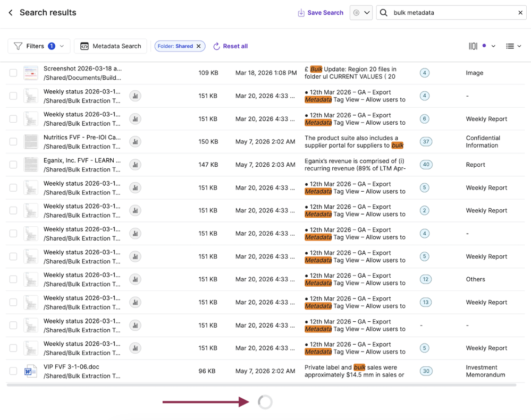Expand the list view mode dropdown
Viewport: 531px width, 420px height.
[x=513, y=46]
